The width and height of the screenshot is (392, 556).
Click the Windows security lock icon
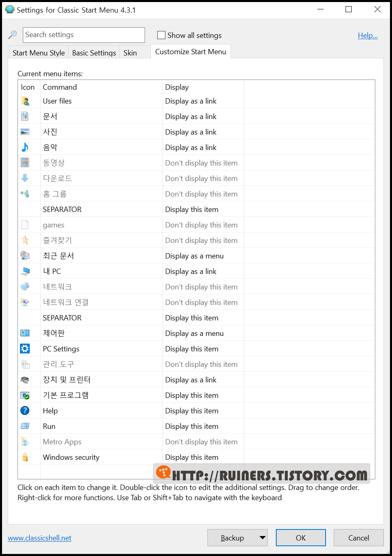25,457
